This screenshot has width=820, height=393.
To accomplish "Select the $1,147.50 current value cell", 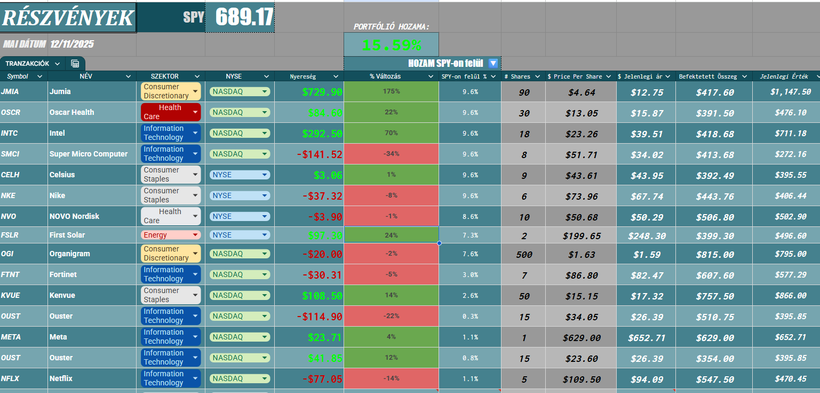I will pos(787,92).
